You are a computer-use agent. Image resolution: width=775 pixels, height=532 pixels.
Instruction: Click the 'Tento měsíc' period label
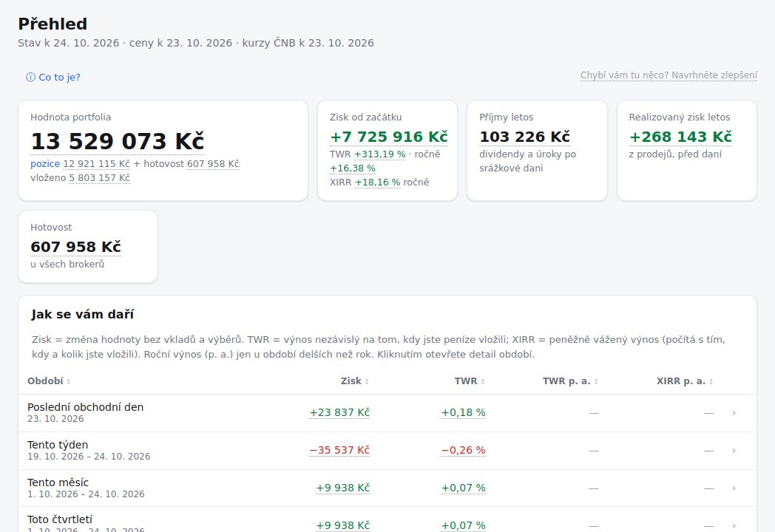click(x=58, y=482)
